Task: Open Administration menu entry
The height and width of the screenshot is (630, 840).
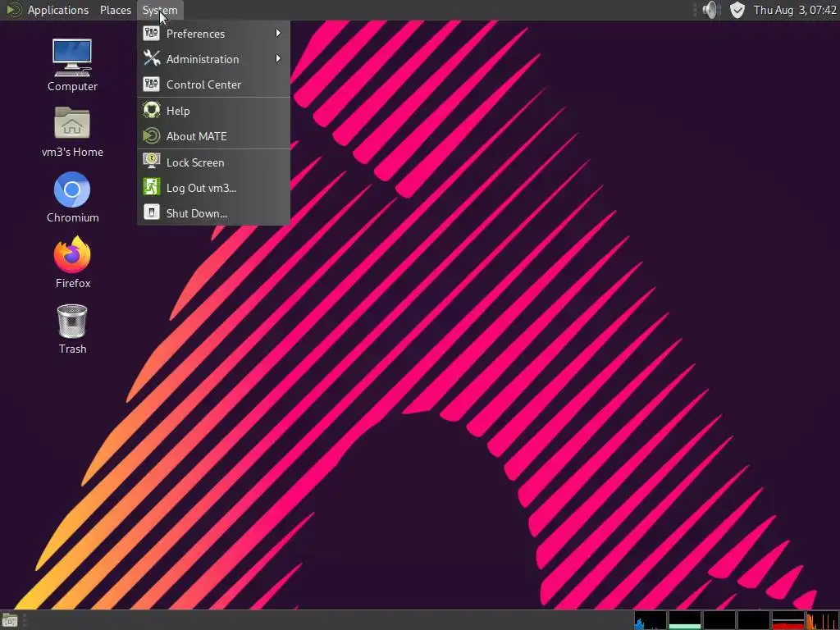Action: 214,58
